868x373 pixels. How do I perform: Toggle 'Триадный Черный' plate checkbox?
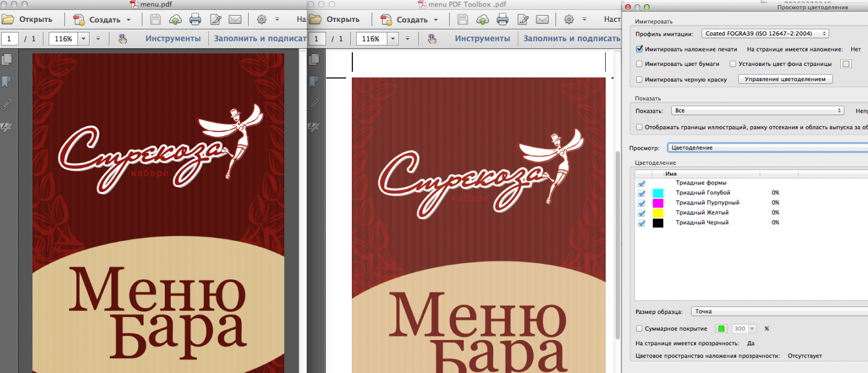(x=642, y=223)
